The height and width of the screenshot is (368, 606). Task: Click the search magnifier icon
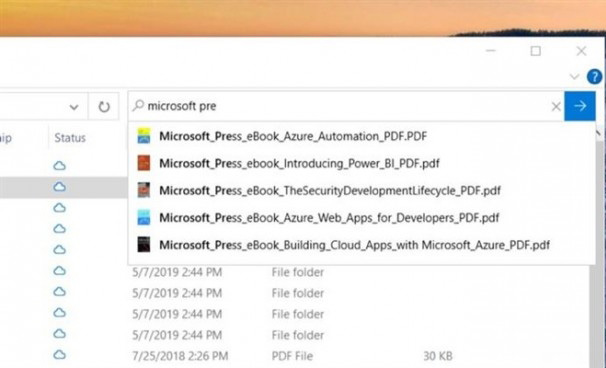pos(138,106)
